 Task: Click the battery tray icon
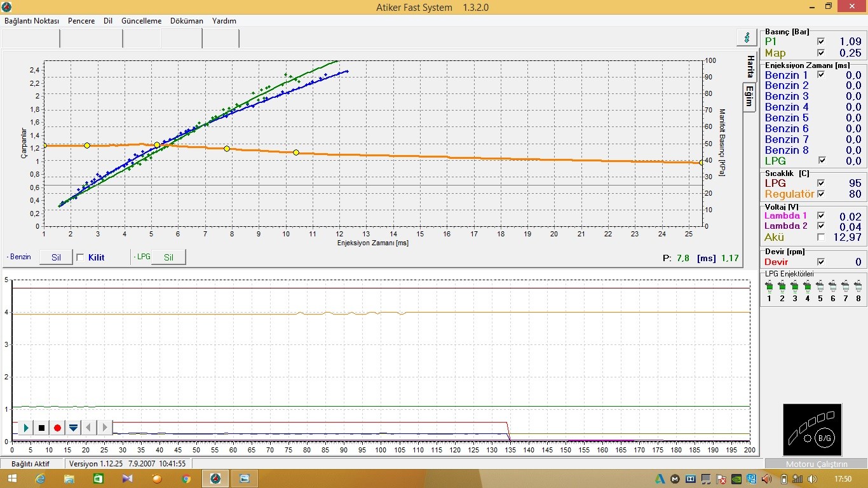783,478
